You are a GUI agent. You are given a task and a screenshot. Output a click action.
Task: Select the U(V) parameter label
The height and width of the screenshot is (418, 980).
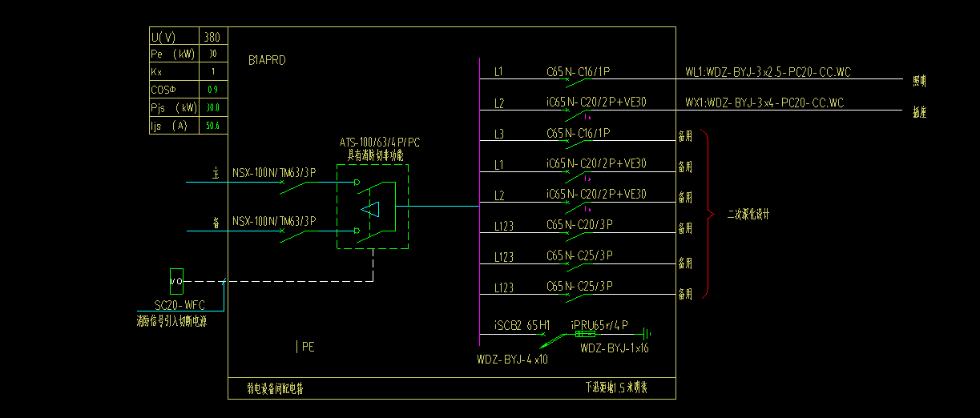(163, 37)
